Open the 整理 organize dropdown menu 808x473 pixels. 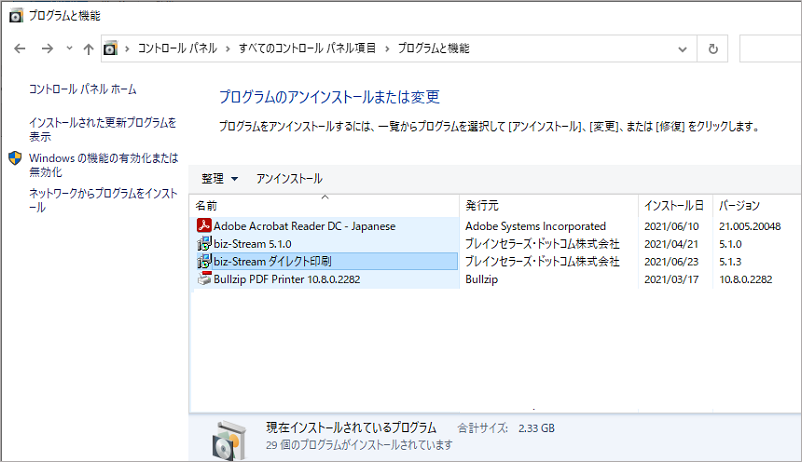click(220, 179)
